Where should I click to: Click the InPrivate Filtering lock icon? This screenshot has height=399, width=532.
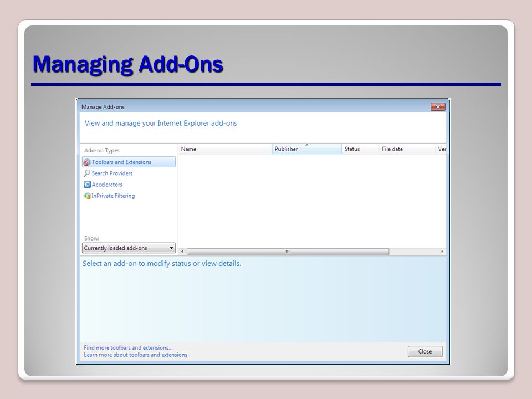coord(87,196)
